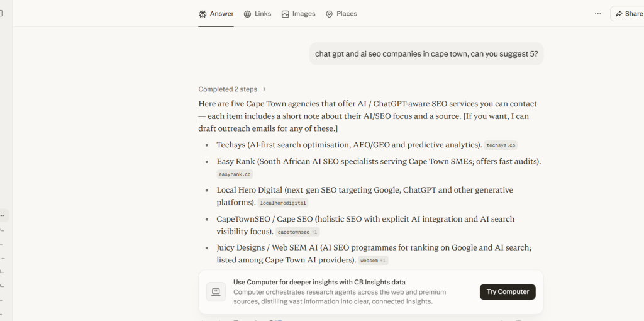
Task: Click the globe icon beside Links
Action: point(247,14)
